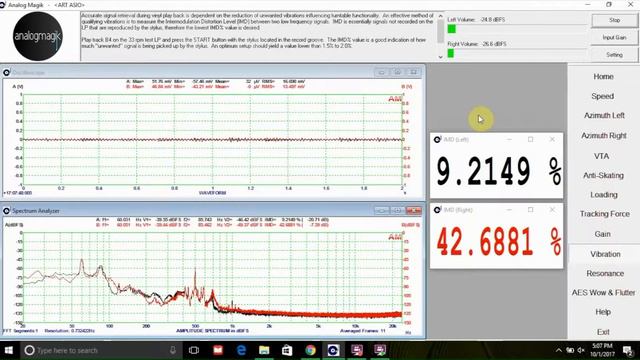Minimize the Oscilloscope panel
This screenshot has height=360, width=640.
pos(381,73)
